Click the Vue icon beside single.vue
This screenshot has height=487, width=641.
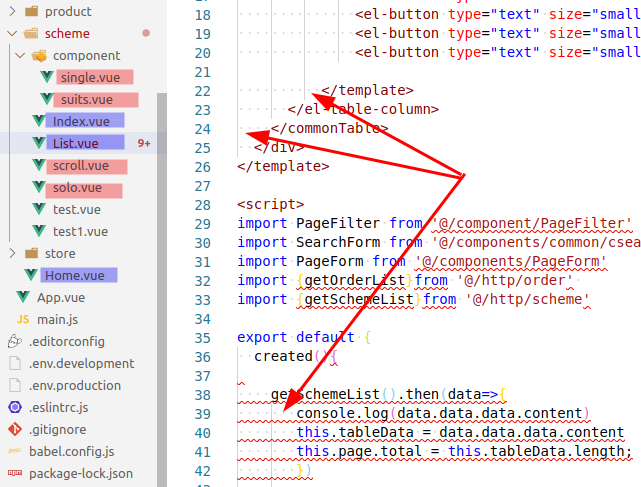click(x=47, y=77)
